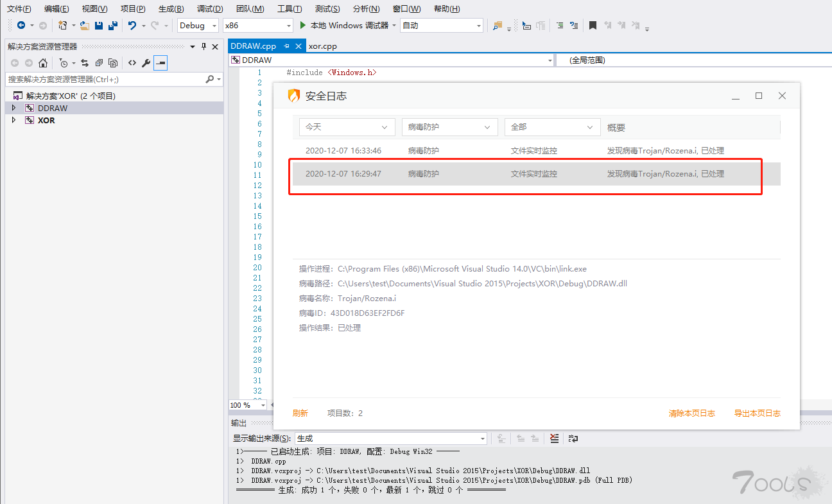Pin the DDRAW.cpp tab
The image size is (832, 504).
pyautogui.click(x=287, y=46)
